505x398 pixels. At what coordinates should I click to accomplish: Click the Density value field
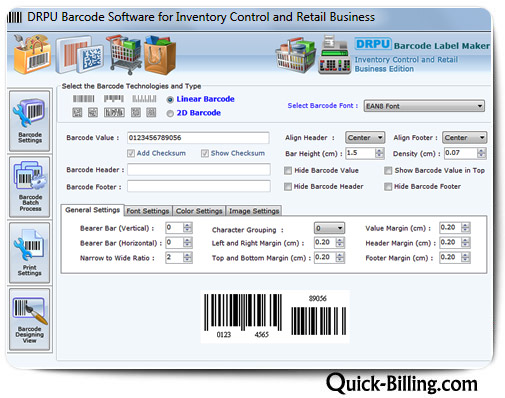(460, 153)
